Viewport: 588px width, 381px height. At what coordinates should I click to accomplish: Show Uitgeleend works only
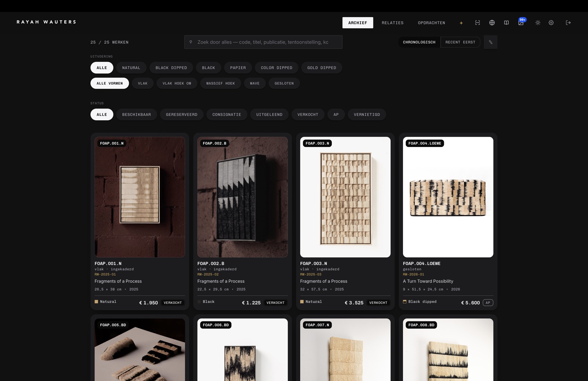coord(269,115)
